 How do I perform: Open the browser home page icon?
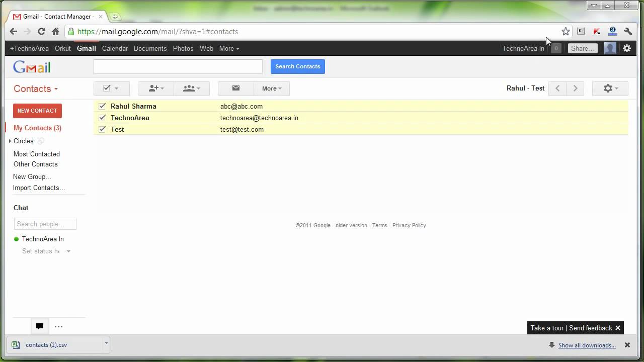pos(55,31)
